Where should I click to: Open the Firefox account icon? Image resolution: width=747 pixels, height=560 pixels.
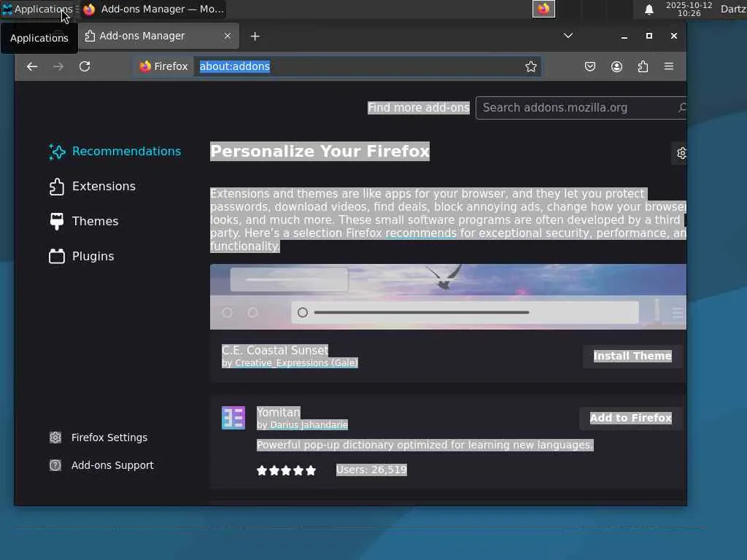tap(616, 66)
